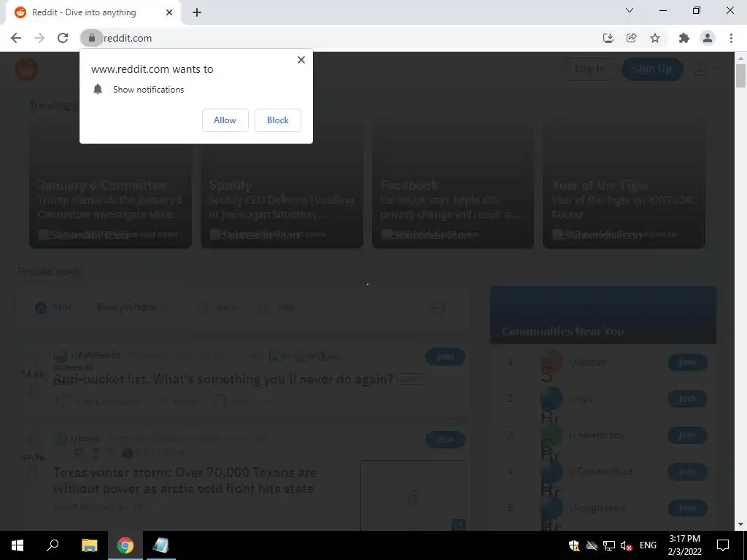Open the Everywhere location dropdown

132,307
